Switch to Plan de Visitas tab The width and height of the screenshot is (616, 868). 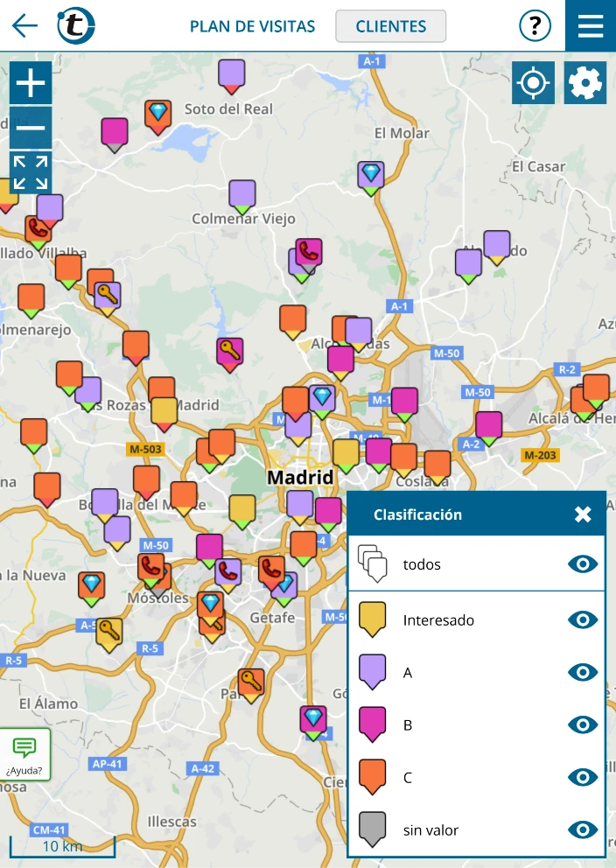(x=252, y=26)
